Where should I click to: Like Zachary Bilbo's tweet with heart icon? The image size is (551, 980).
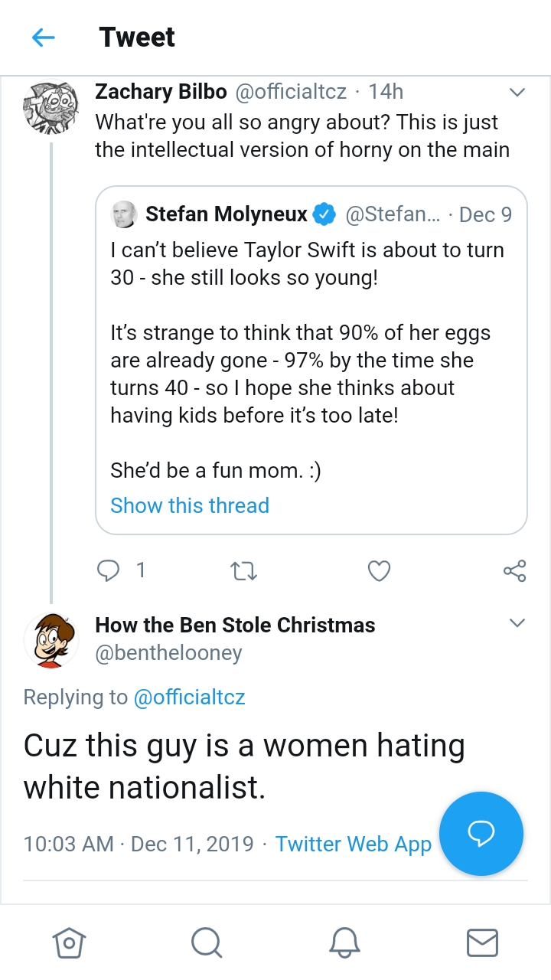[x=380, y=571]
